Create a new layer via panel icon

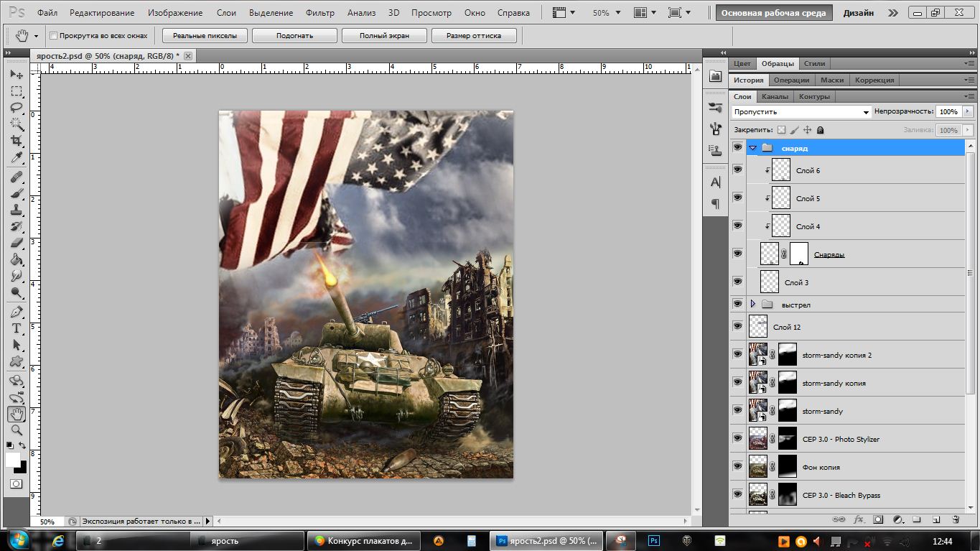pyautogui.click(x=936, y=519)
